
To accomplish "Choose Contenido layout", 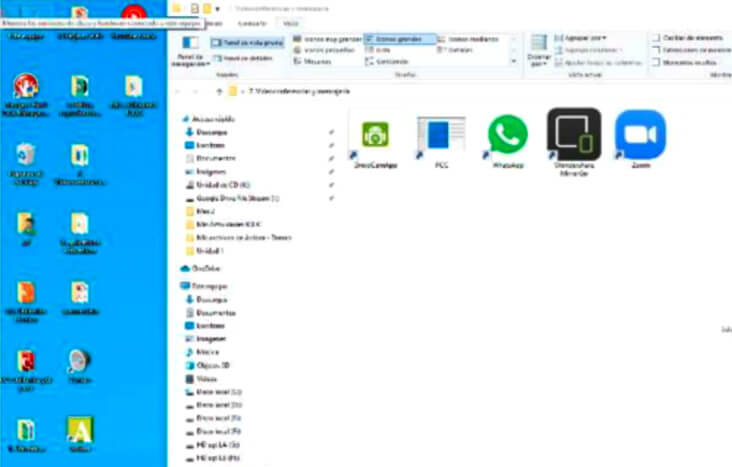I will [387, 62].
